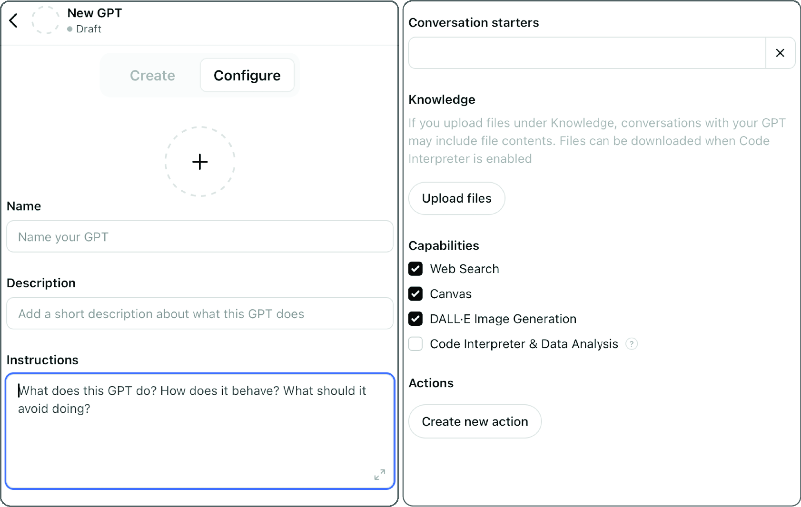
Task: Click the Draft status indicator
Action: pos(84,29)
